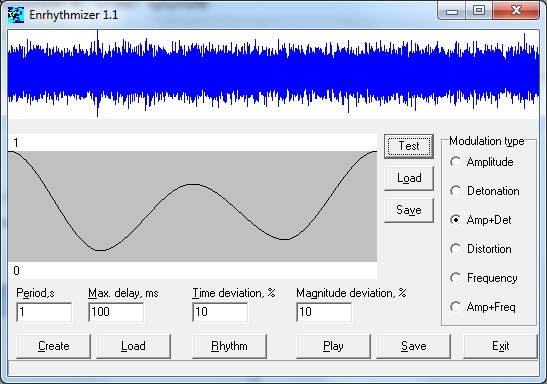547x384 pixels.
Task: Save the modulation curve beside the graph
Action: (x=409, y=210)
